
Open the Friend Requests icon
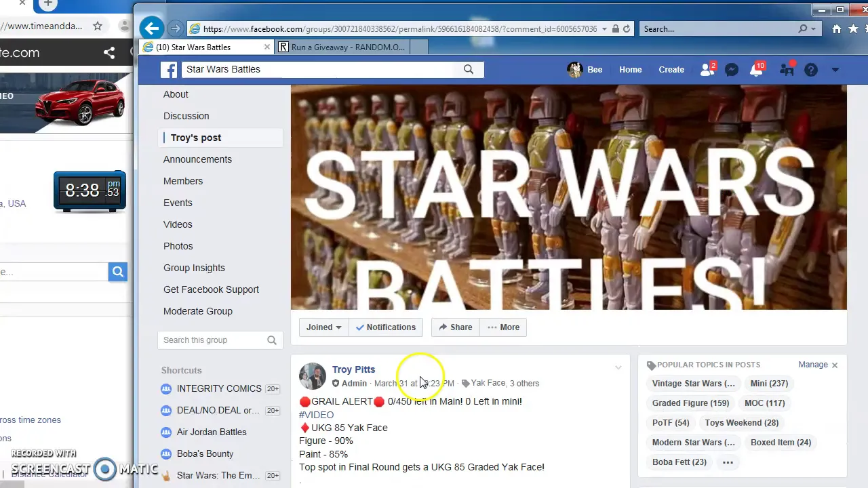tap(707, 69)
